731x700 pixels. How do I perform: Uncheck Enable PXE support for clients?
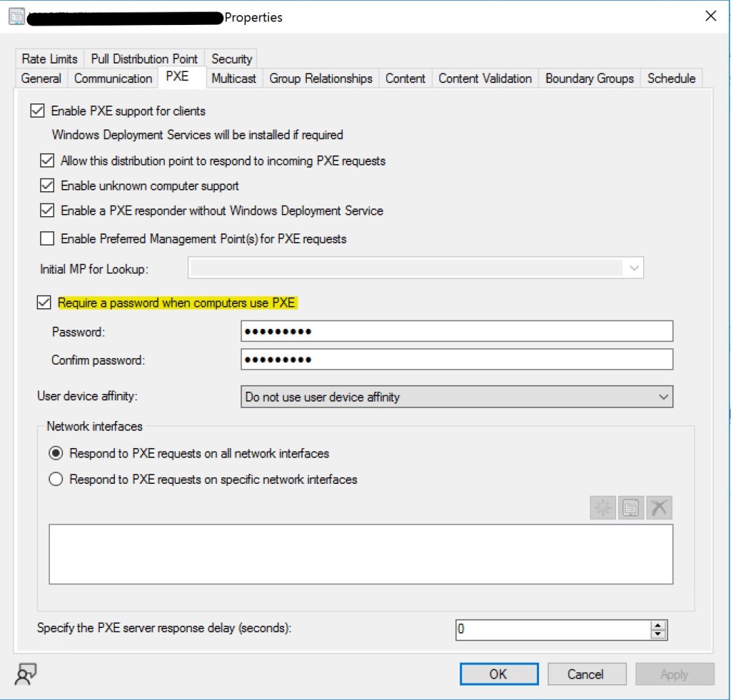click(x=36, y=111)
